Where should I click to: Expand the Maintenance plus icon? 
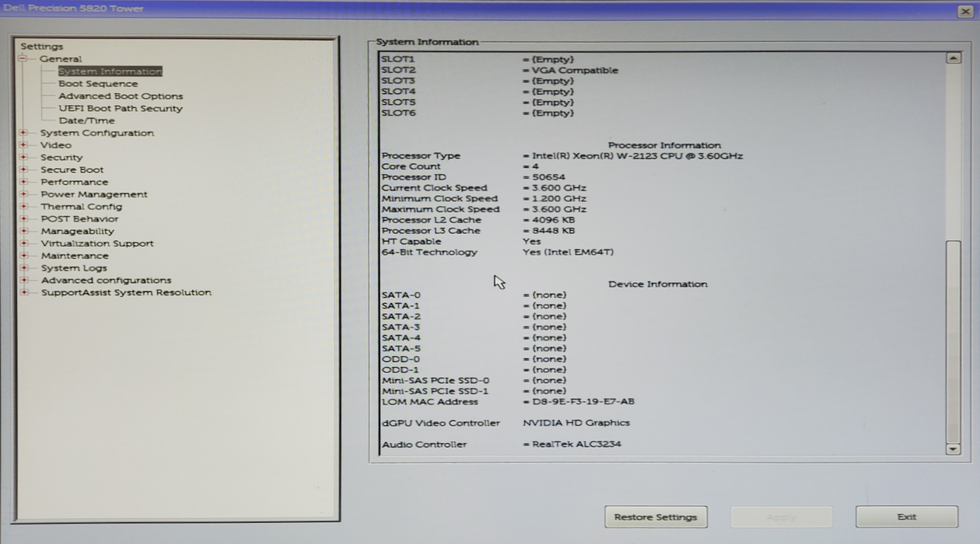point(23,256)
